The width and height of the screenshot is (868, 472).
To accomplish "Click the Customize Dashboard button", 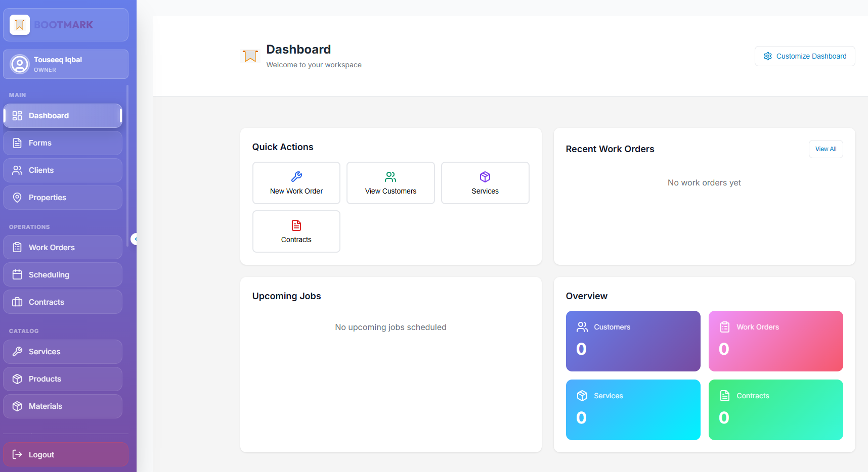I will tap(804, 56).
